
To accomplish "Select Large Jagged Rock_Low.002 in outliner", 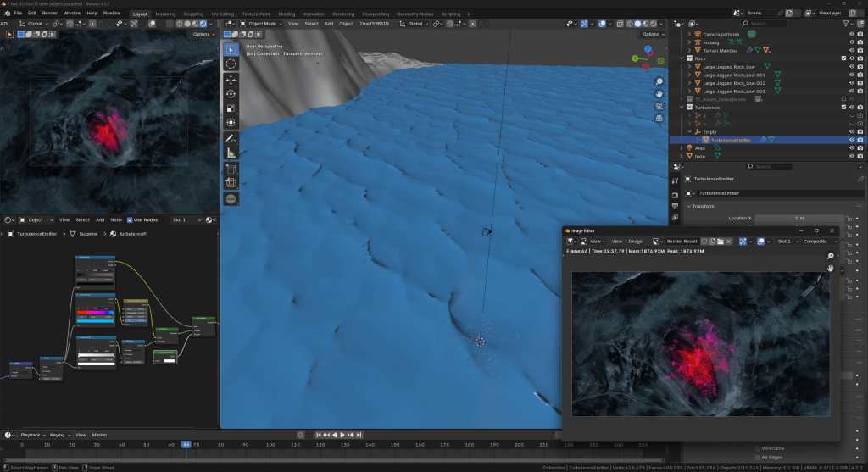I will [x=734, y=83].
